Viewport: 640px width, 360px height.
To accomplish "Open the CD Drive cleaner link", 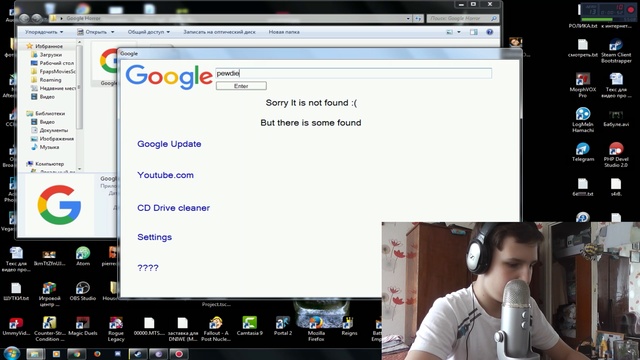I will point(173,208).
